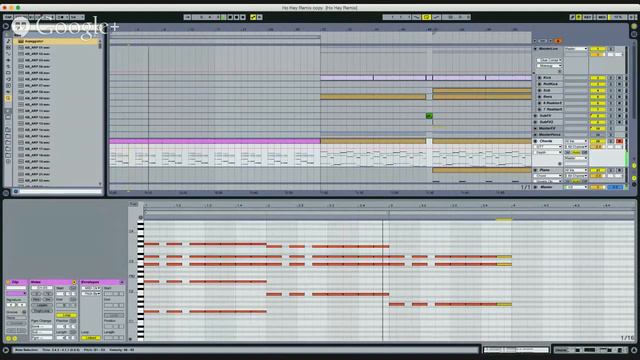Open the MasterLow track output routing dropdown
Screen dimensions: 640x360
coord(576,49)
